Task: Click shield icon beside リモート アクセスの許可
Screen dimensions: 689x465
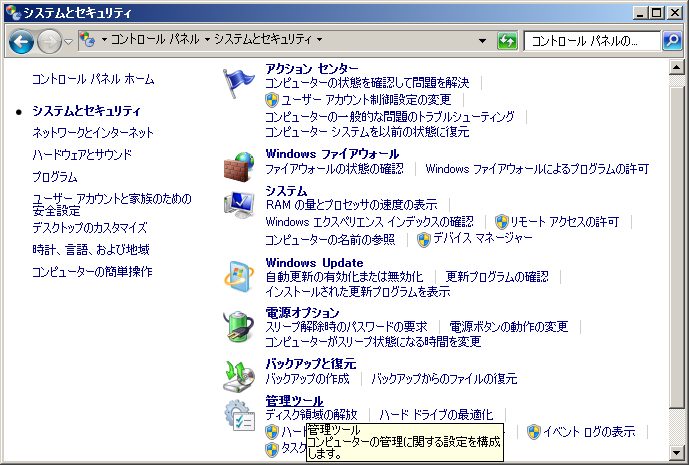Action: 501,222
